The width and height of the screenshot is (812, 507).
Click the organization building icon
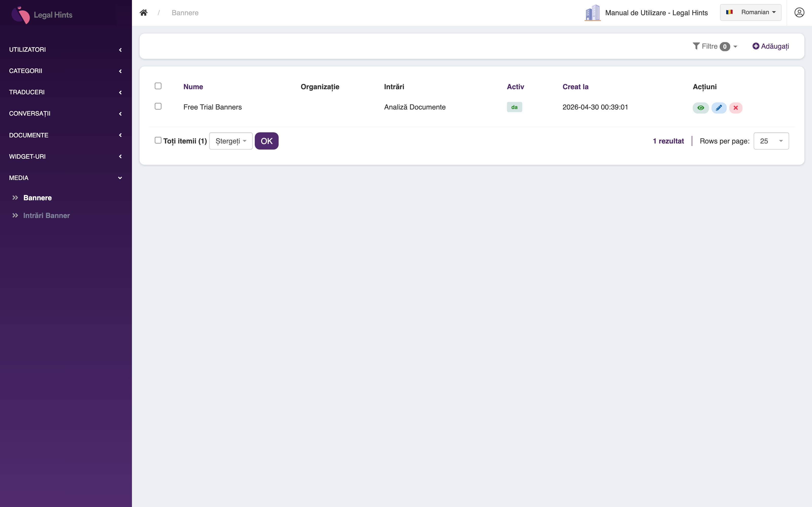[593, 13]
